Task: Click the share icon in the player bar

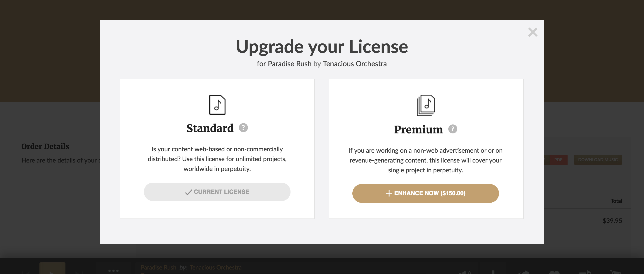Action: (x=524, y=272)
